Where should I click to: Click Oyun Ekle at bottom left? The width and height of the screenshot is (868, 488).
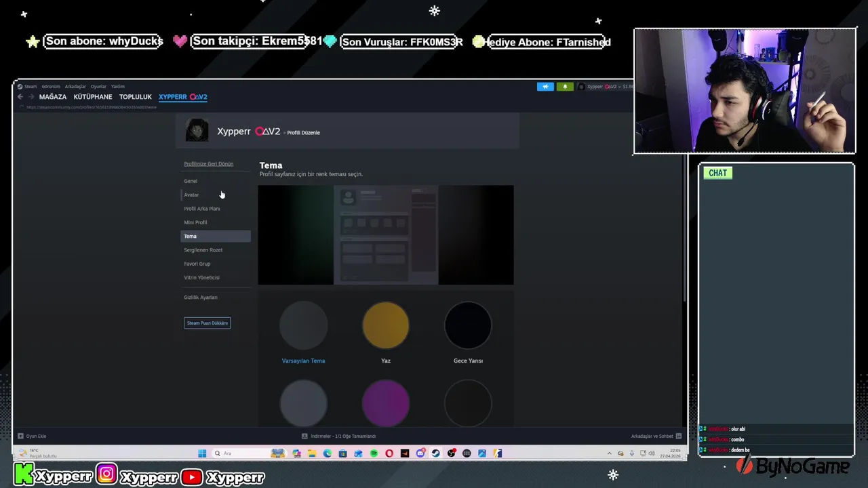tap(32, 436)
